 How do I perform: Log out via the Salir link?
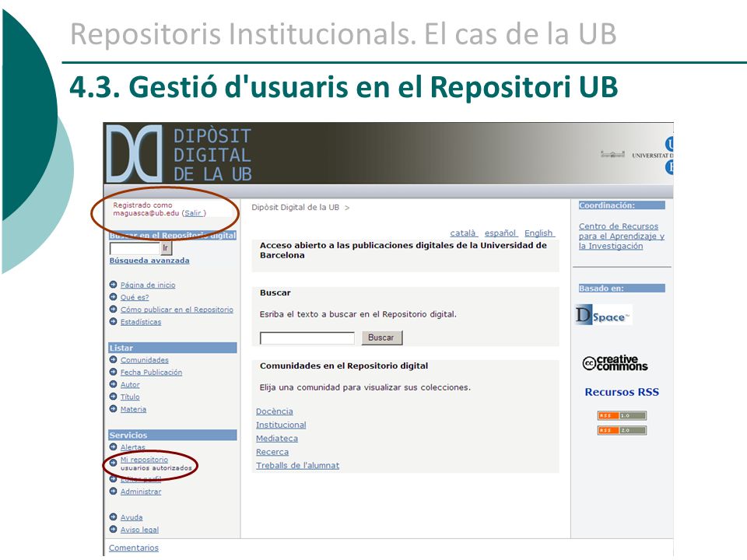coord(193,213)
